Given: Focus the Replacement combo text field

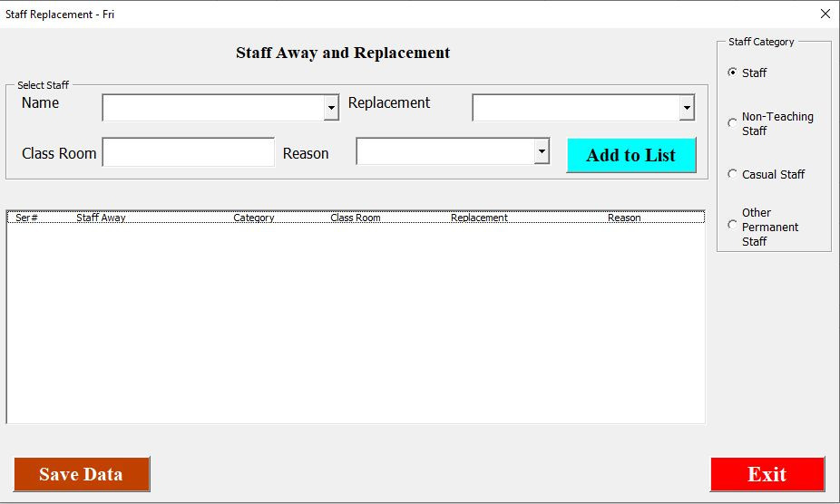Looking at the screenshot, I should click(x=575, y=108).
